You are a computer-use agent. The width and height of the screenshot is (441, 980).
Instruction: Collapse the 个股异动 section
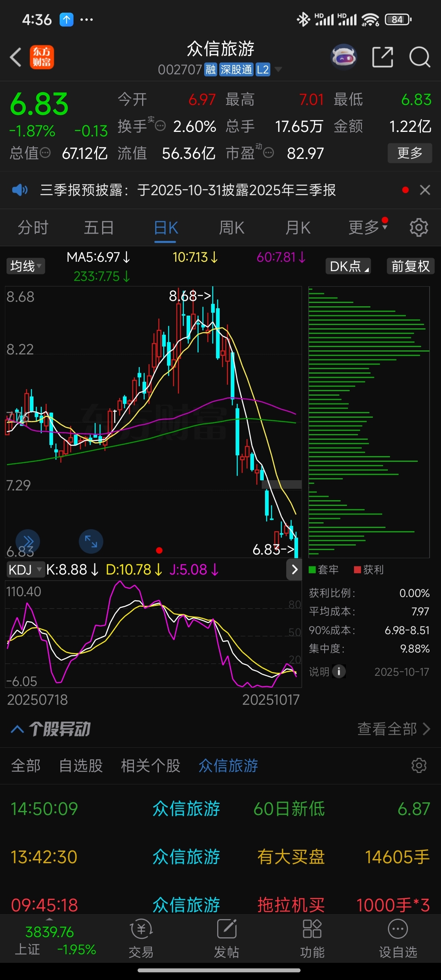click(17, 729)
